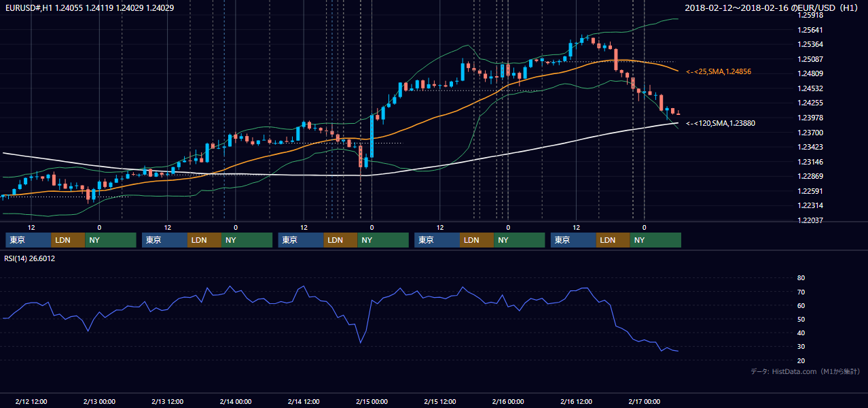Click the 2/16 00:00 time label

click(508, 401)
